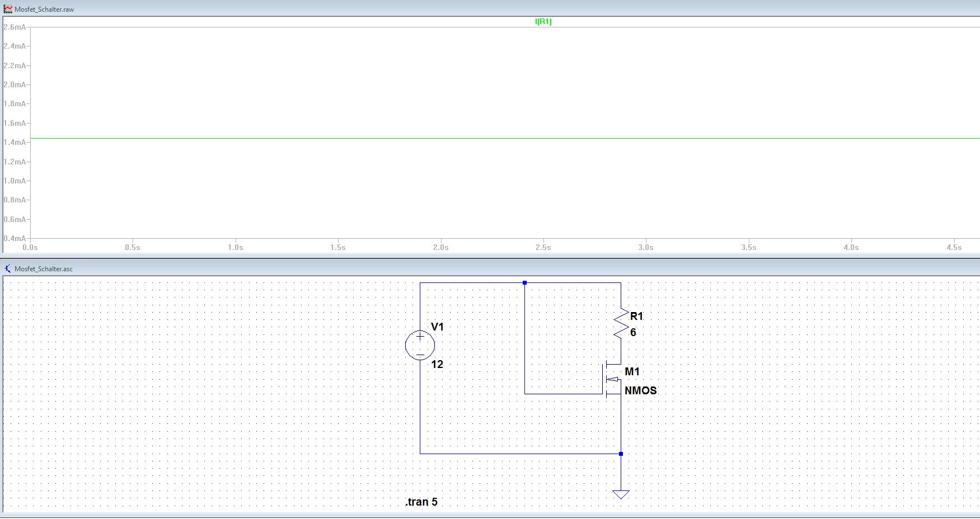Click the 1.4mA vertical axis label
980x519 pixels.
15,142
